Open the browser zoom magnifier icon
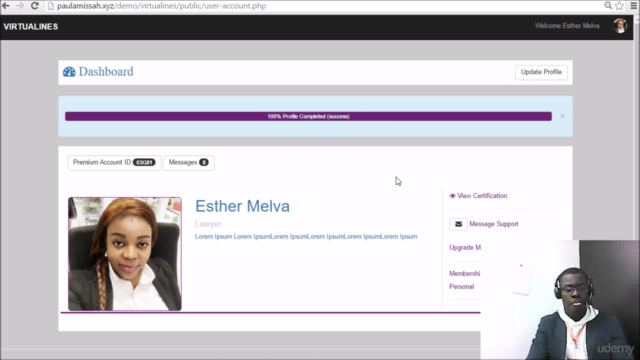Image resolution: width=640 pixels, height=360 pixels. pos(608,6)
